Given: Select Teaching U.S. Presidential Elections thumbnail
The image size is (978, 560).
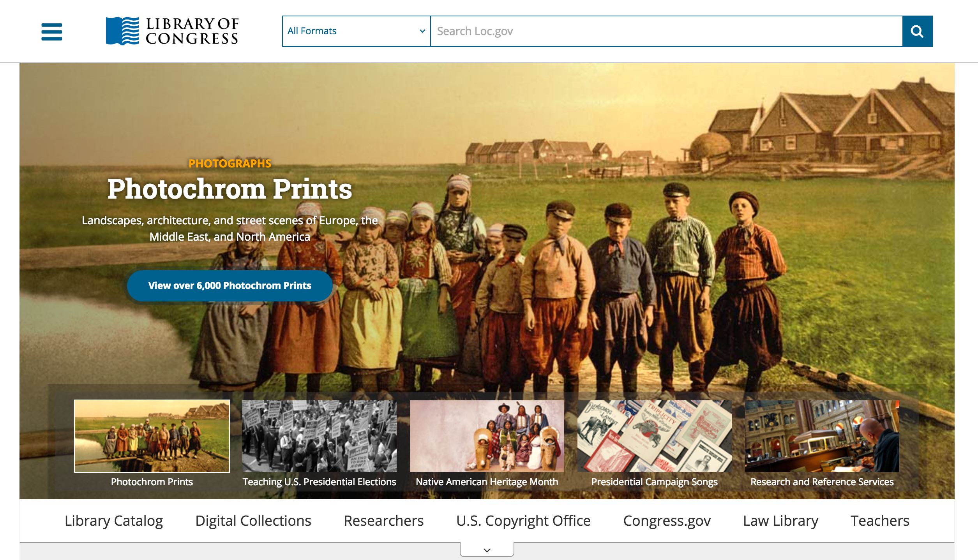Looking at the screenshot, I should click(319, 436).
